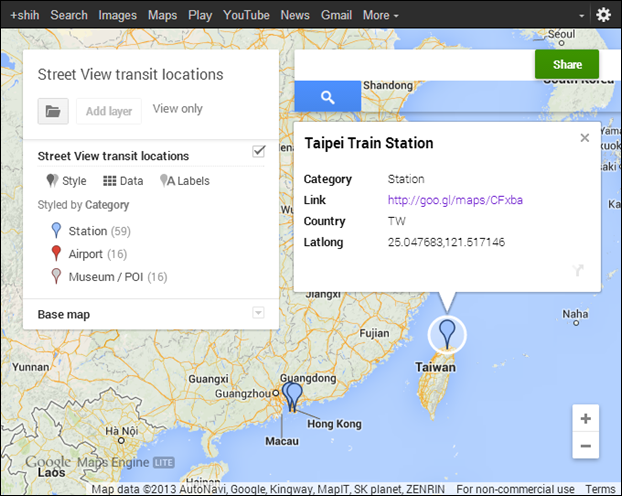Expand the Base map dropdown arrow

click(x=258, y=313)
